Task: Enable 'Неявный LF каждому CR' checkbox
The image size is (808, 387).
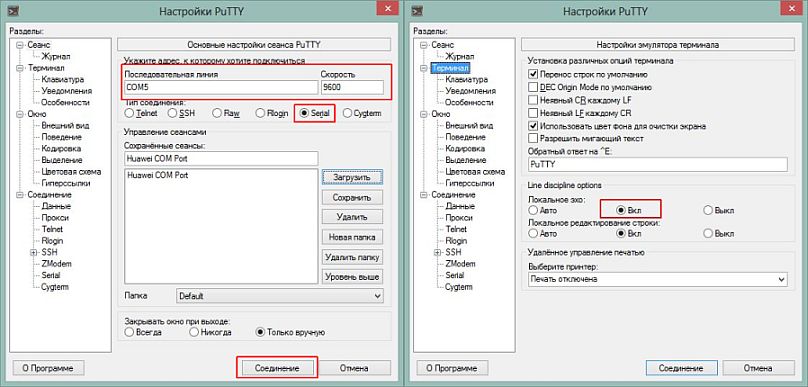Action: point(533,113)
